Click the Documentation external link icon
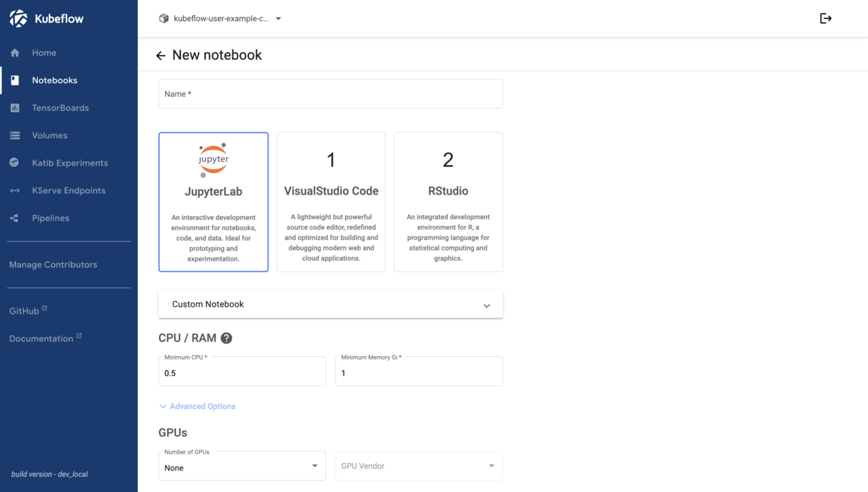 click(79, 336)
